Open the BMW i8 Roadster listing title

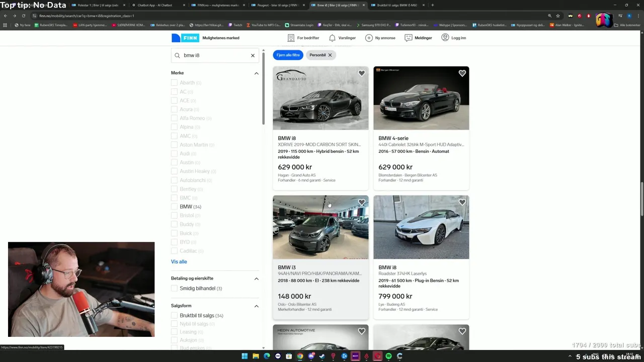387,267
